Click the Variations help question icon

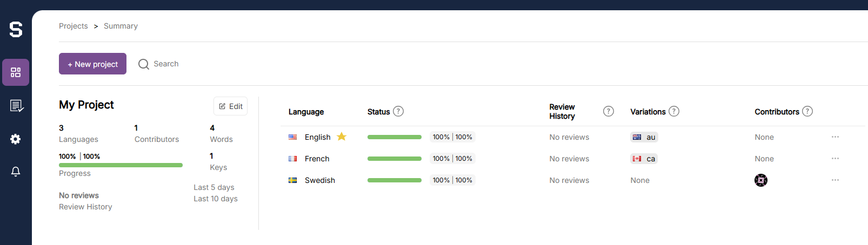coord(674,111)
